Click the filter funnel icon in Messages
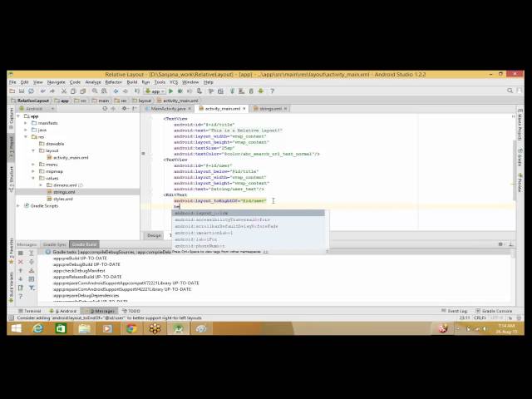 point(32,288)
